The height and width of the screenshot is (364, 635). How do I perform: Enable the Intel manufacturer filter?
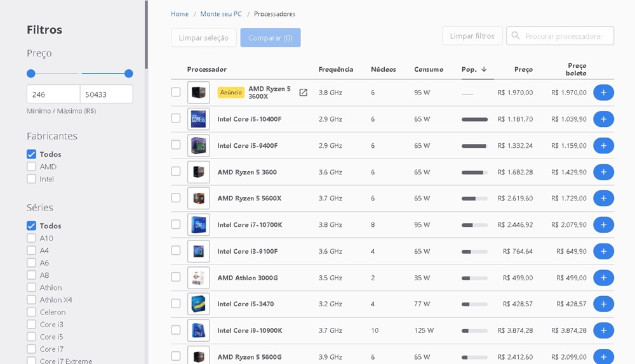31,179
